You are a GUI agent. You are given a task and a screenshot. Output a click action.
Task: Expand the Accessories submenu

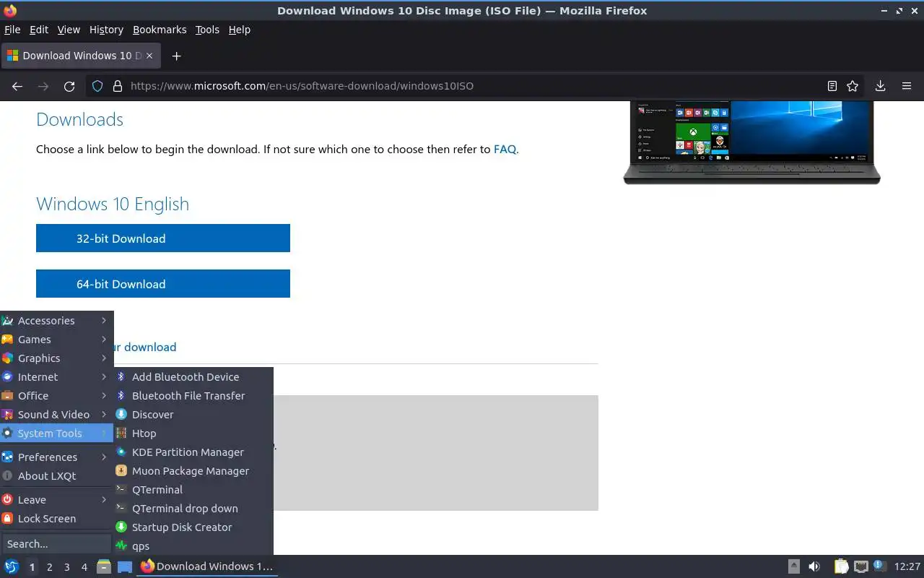[x=56, y=320]
